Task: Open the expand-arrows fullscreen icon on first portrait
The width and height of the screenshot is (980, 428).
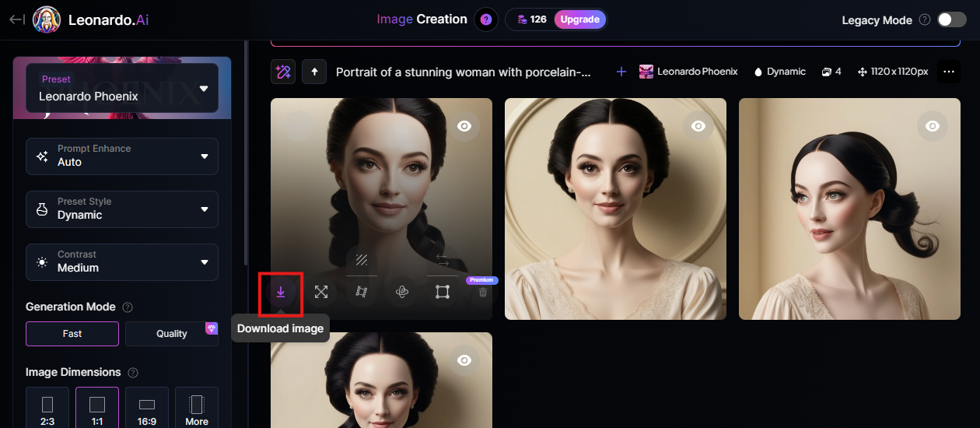Action: [321, 292]
